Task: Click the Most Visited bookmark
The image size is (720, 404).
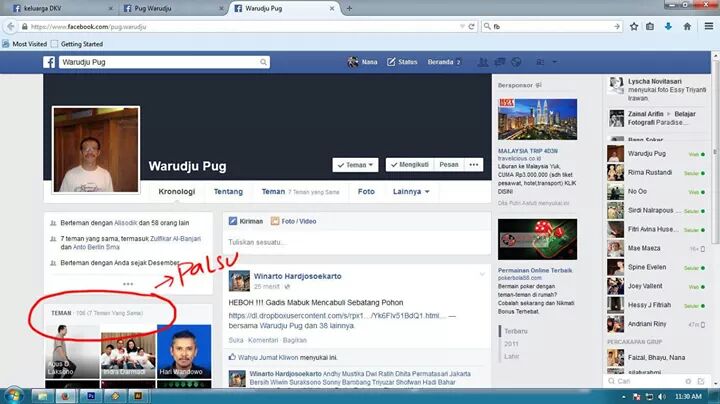Action: pyautogui.click(x=24, y=44)
